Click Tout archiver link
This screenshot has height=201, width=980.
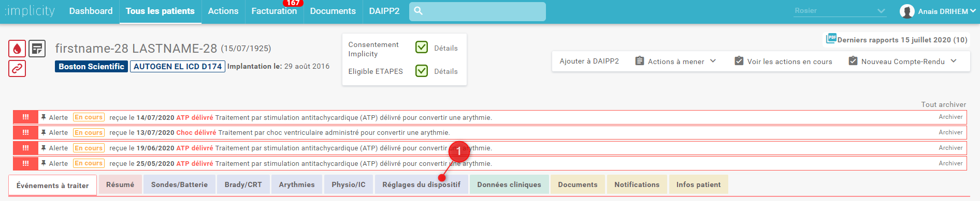tap(943, 104)
